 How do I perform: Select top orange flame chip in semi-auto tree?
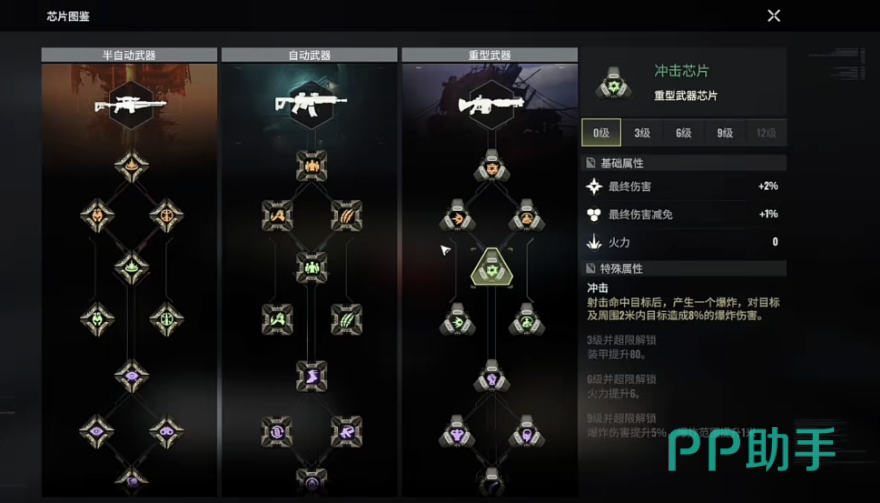coord(131,166)
